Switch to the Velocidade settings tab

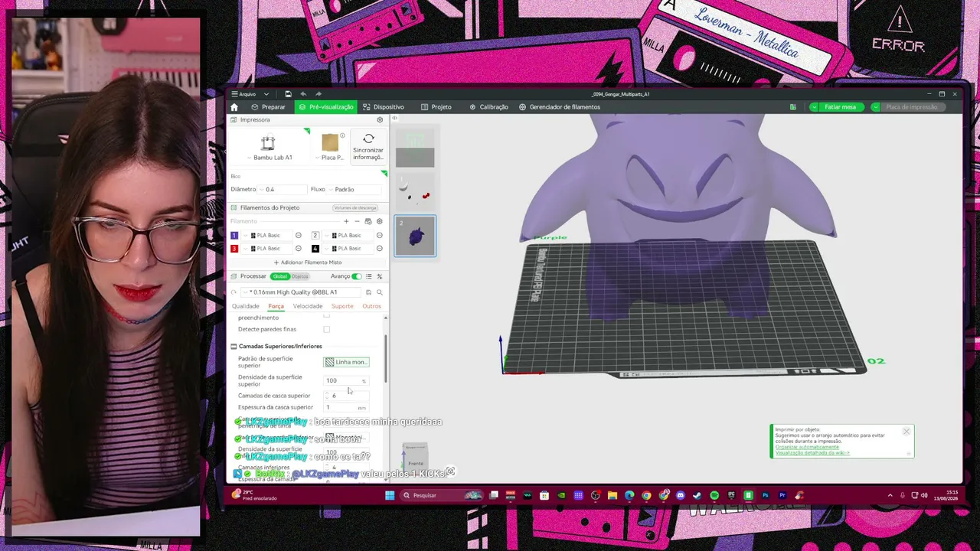pos(308,306)
